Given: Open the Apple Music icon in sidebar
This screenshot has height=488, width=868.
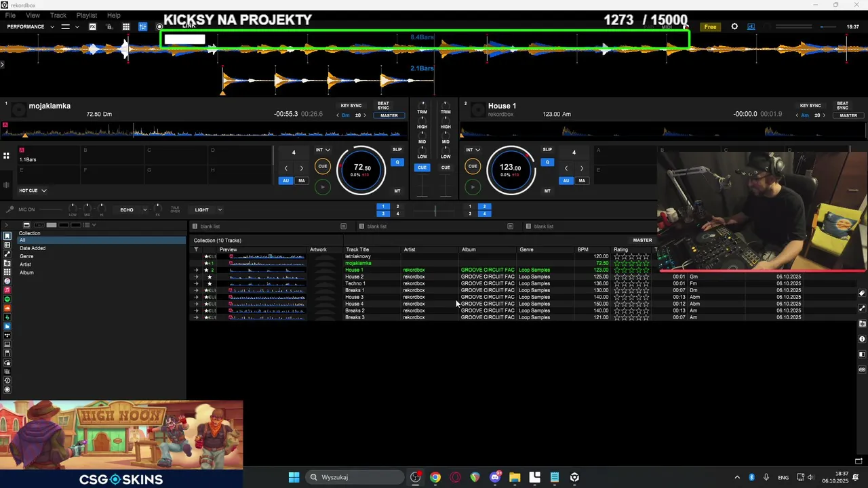Looking at the screenshot, I should coord(7,290).
